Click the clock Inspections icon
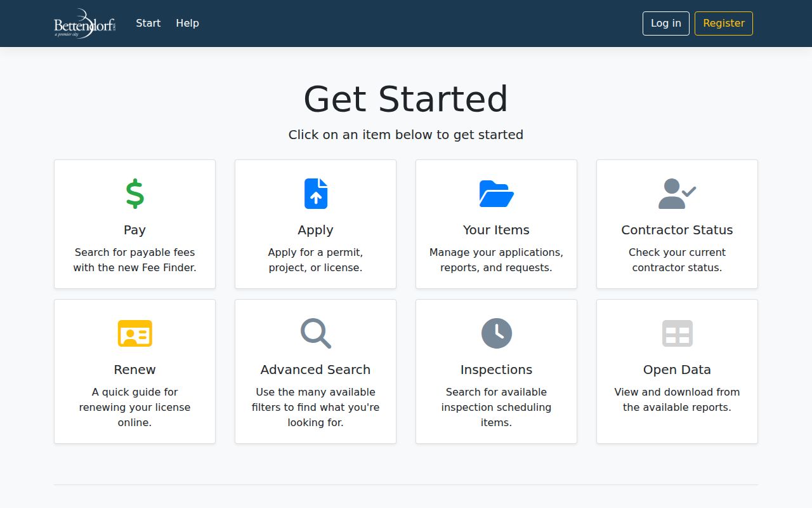This screenshot has height=508, width=812. point(496,333)
